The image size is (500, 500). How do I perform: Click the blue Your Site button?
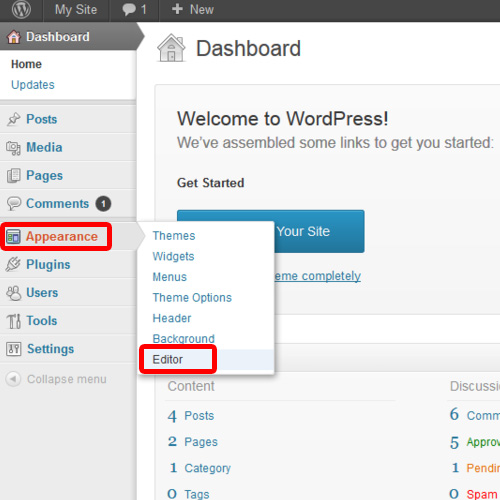point(319,231)
